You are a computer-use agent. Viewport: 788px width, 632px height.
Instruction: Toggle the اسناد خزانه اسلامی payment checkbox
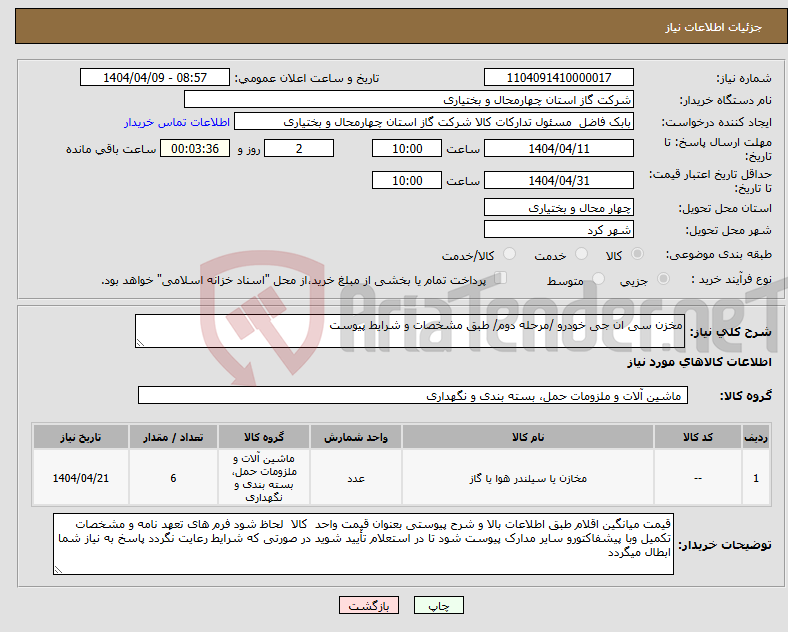coord(500,278)
